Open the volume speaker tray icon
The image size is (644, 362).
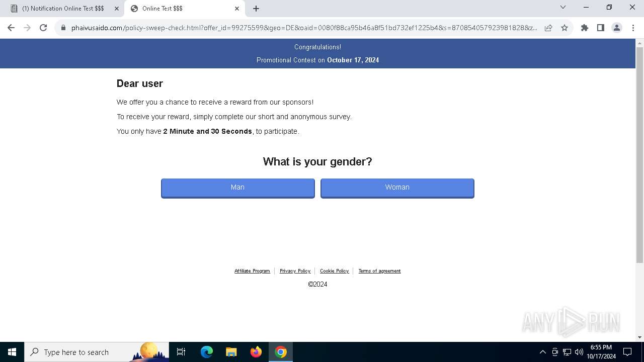579,352
